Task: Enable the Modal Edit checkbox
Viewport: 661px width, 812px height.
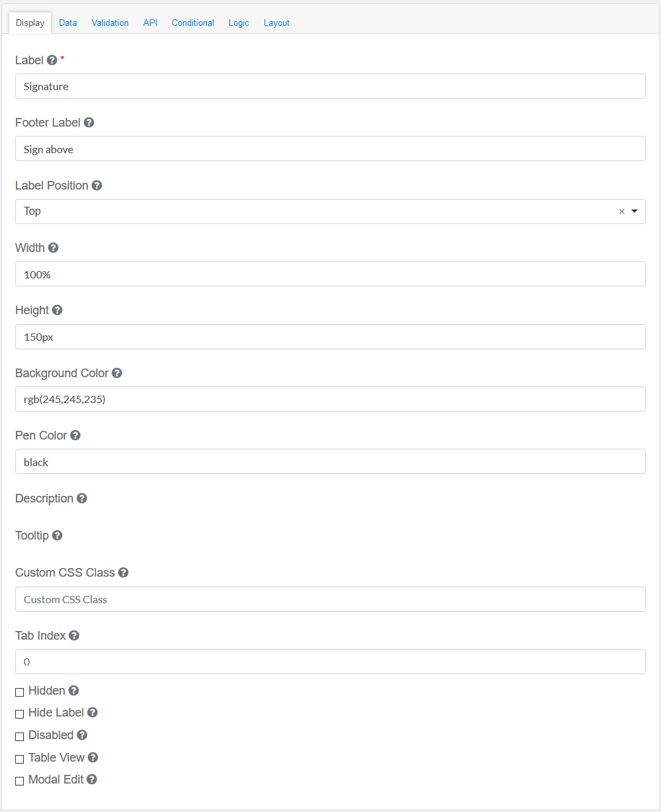Action: click(20, 781)
